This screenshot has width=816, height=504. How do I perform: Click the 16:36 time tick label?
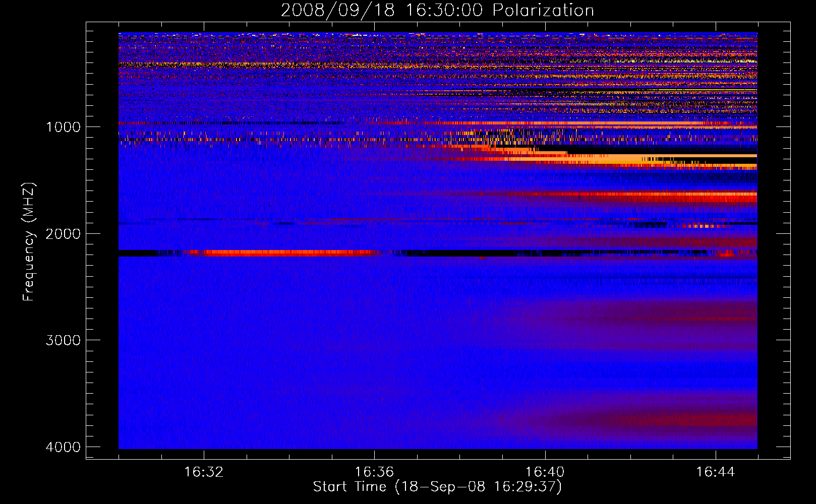[374, 472]
